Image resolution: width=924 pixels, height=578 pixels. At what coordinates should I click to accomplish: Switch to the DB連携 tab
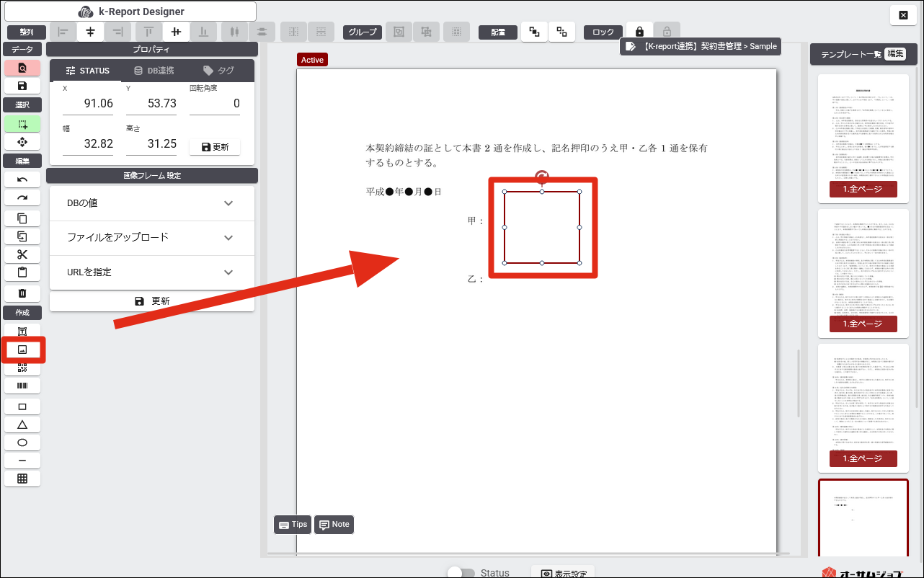pyautogui.click(x=154, y=71)
